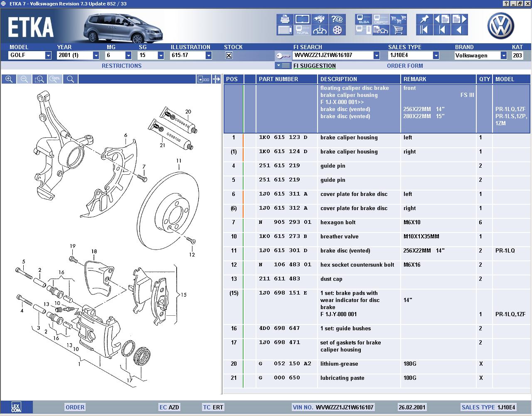
Task: Go to next page with right-arrow document icon
Action: (459, 19)
